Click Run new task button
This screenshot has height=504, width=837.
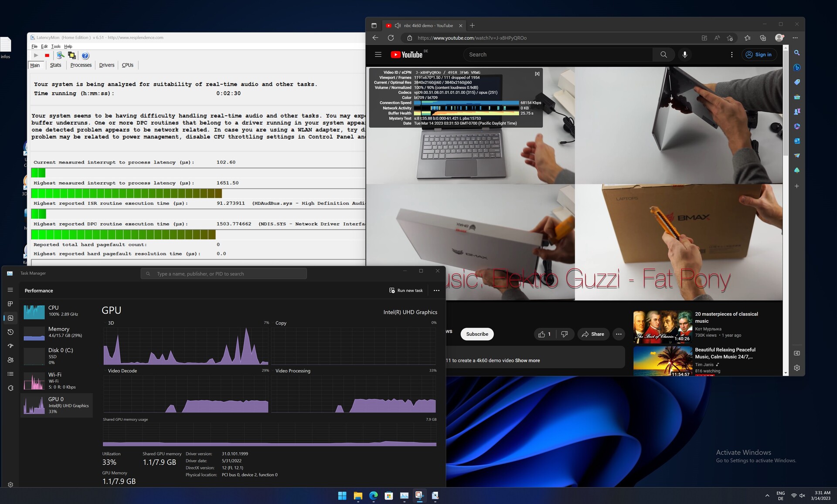click(x=406, y=291)
